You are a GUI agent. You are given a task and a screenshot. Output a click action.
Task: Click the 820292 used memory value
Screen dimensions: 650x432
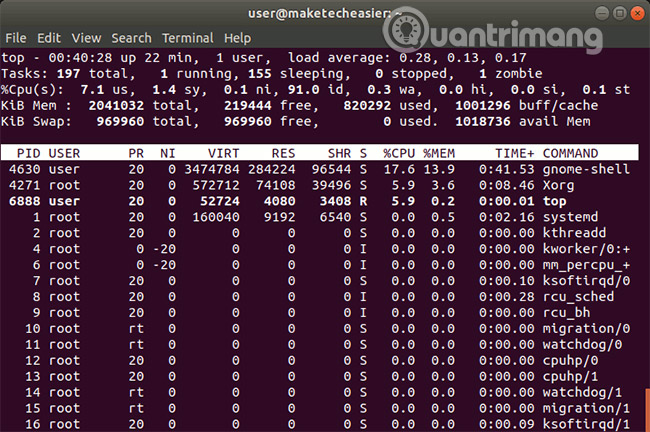pos(367,106)
